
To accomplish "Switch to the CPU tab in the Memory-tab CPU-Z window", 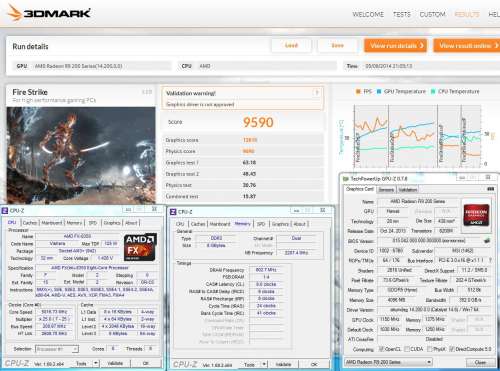I will pyautogui.click(x=180, y=224).
